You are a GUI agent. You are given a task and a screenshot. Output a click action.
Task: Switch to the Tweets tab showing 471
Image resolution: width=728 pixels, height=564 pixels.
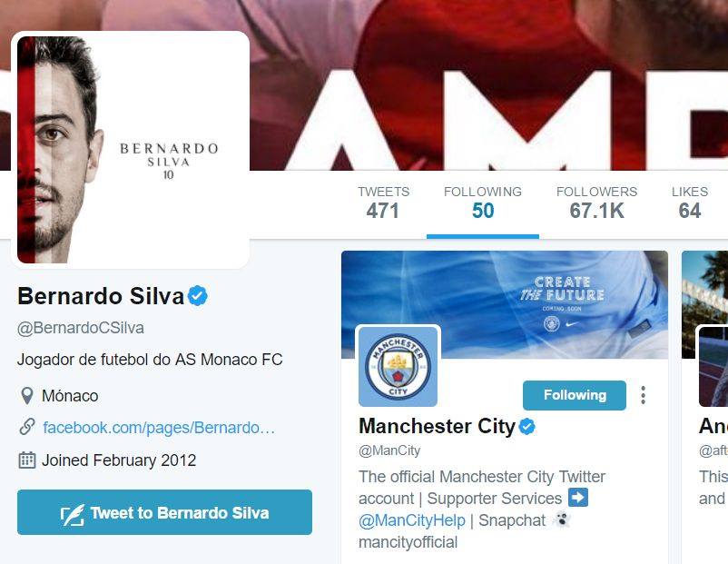pos(383,203)
